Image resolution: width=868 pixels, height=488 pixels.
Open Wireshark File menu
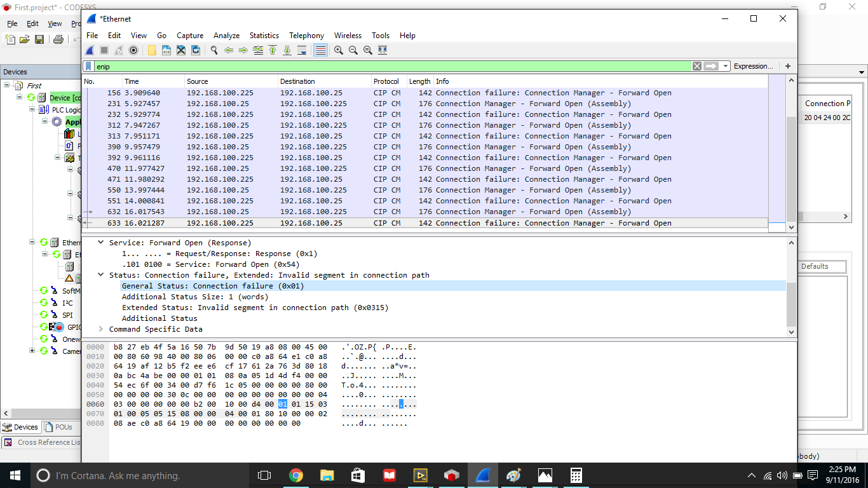92,36
